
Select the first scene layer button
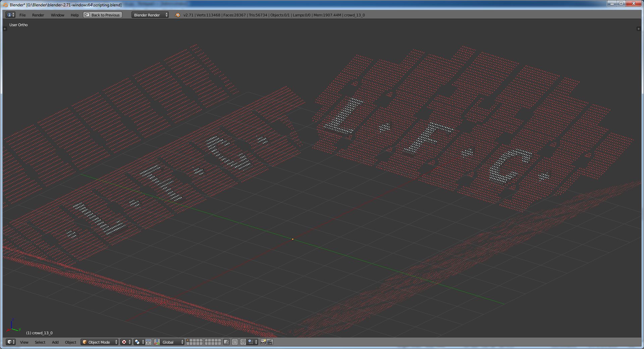tap(188, 340)
